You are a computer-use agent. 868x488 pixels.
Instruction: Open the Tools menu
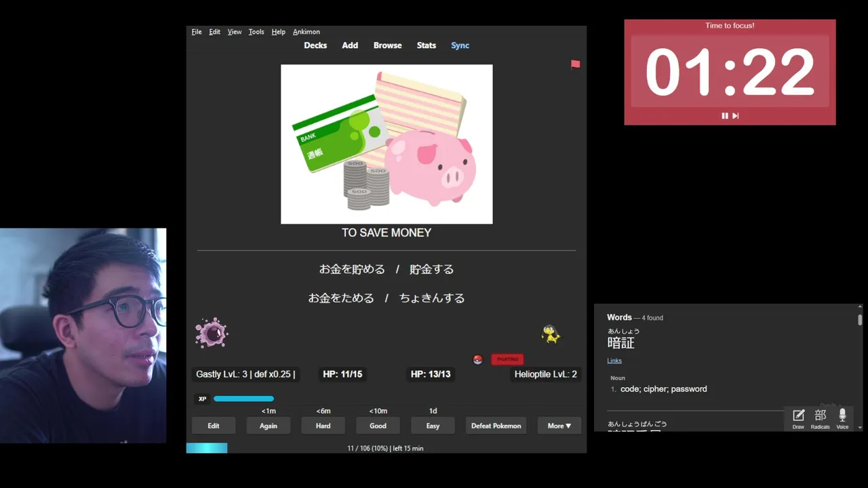click(256, 32)
